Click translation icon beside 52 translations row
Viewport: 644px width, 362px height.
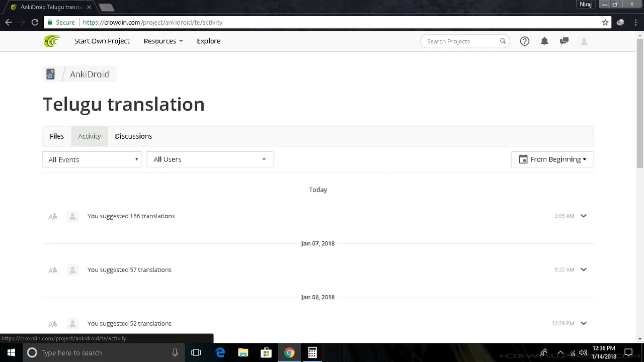[x=53, y=324]
